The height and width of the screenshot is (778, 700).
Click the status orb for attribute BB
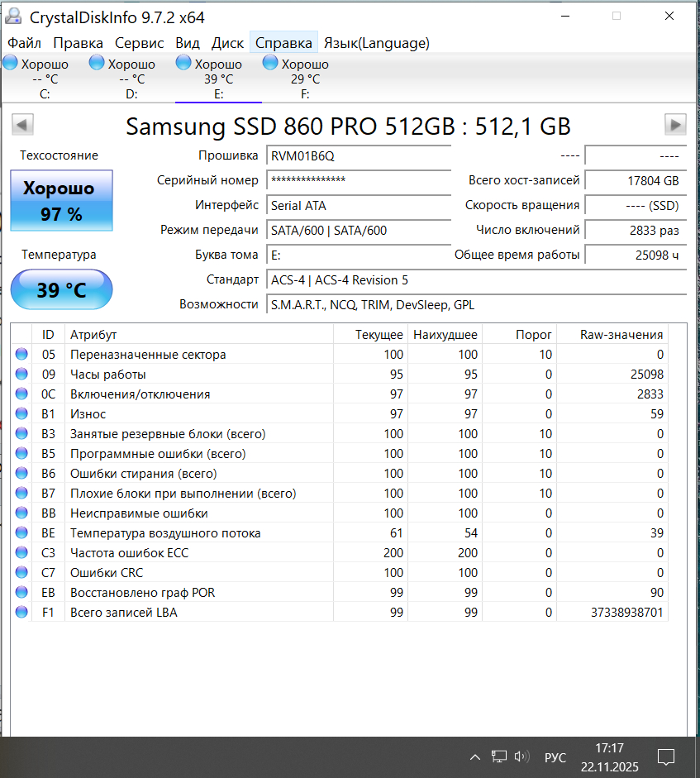(x=21, y=513)
